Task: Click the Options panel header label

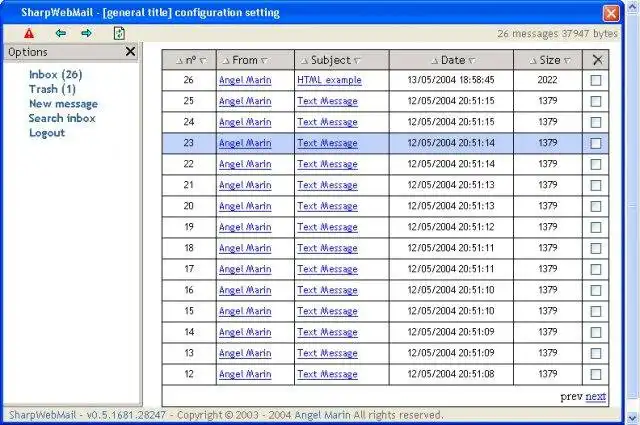Action: tap(28, 52)
